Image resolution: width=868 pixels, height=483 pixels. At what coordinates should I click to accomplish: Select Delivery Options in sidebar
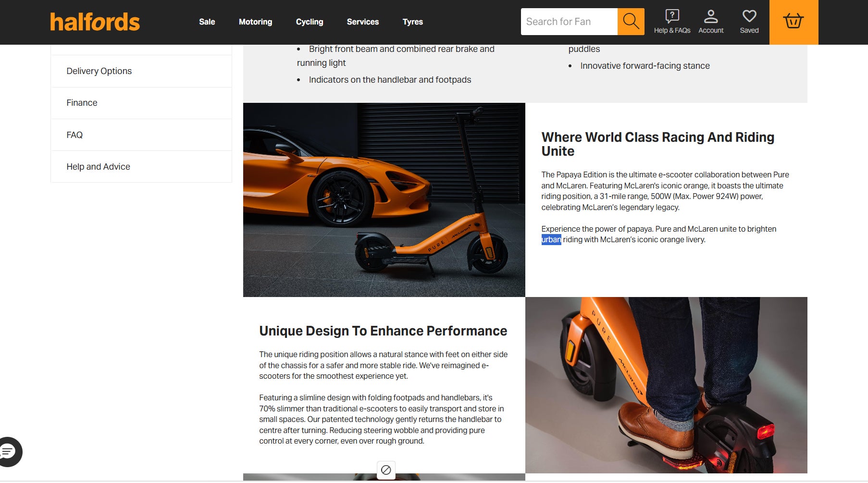141,71
